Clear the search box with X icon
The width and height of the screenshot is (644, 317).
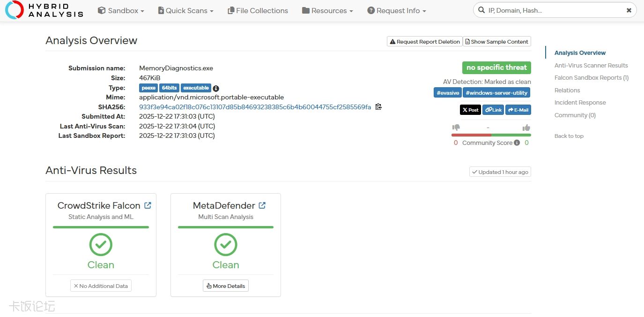[629, 10]
